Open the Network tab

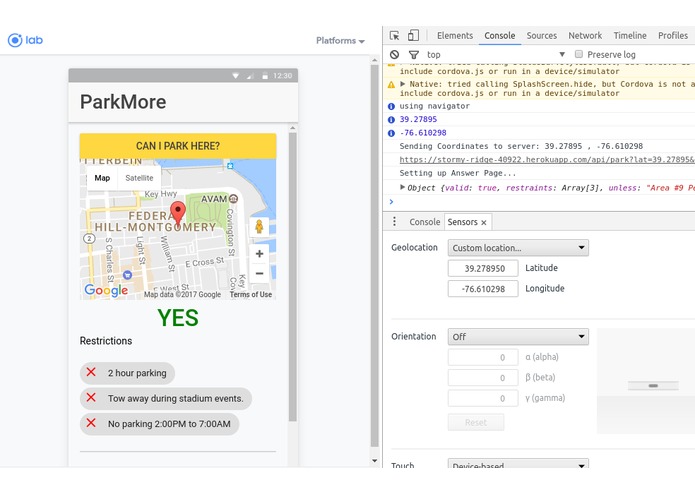coord(585,35)
